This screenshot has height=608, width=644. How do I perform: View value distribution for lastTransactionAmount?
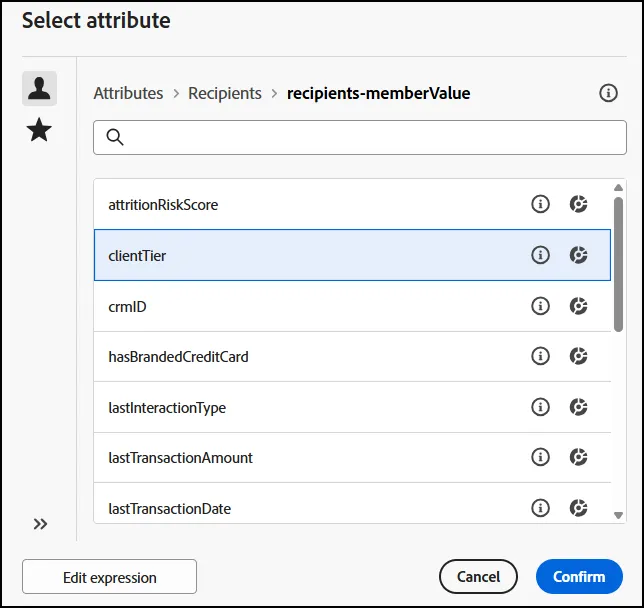click(578, 457)
